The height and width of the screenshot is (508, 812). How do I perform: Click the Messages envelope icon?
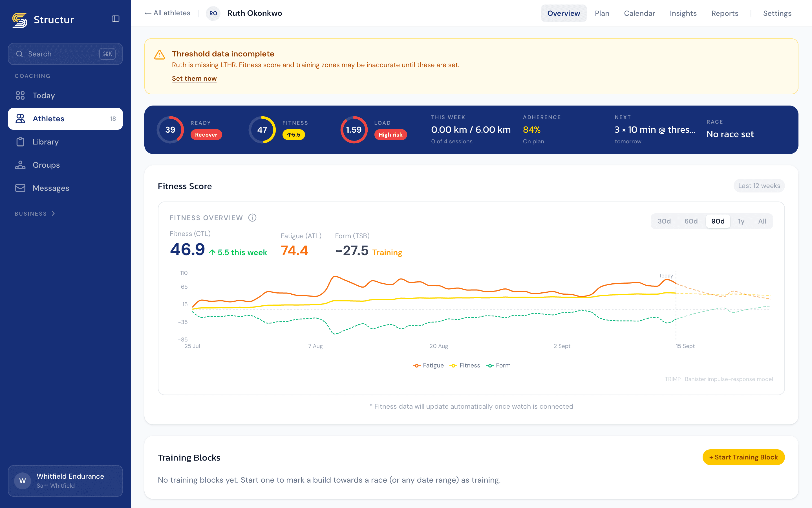click(20, 188)
